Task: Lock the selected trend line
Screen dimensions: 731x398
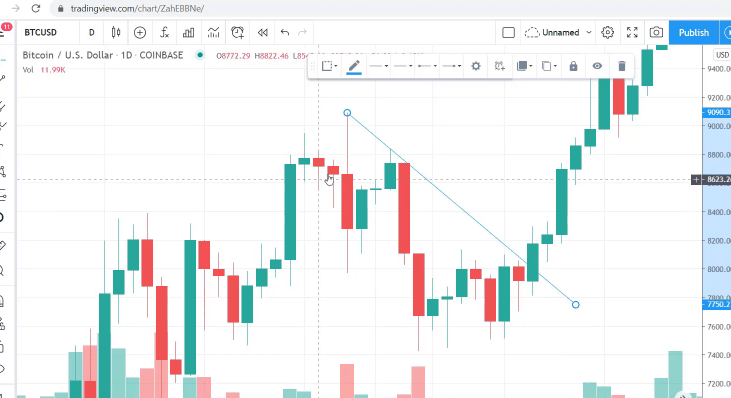Action: [x=573, y=66]
